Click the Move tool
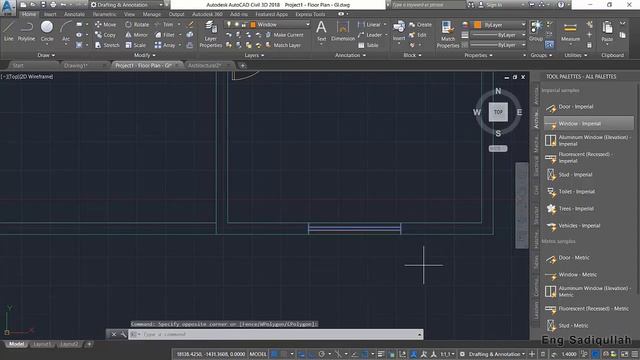This screenshot has width=640, height=360. tap(105, 24)
